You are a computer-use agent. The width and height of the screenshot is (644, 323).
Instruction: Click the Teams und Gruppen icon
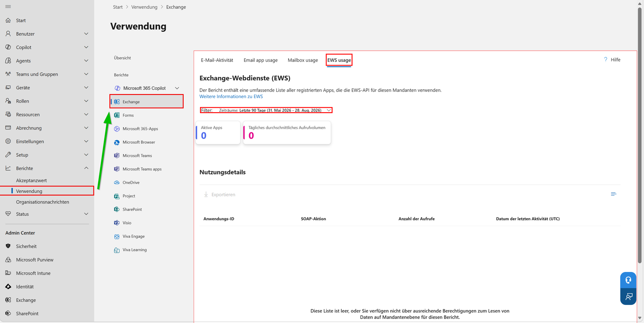[8, 74]
